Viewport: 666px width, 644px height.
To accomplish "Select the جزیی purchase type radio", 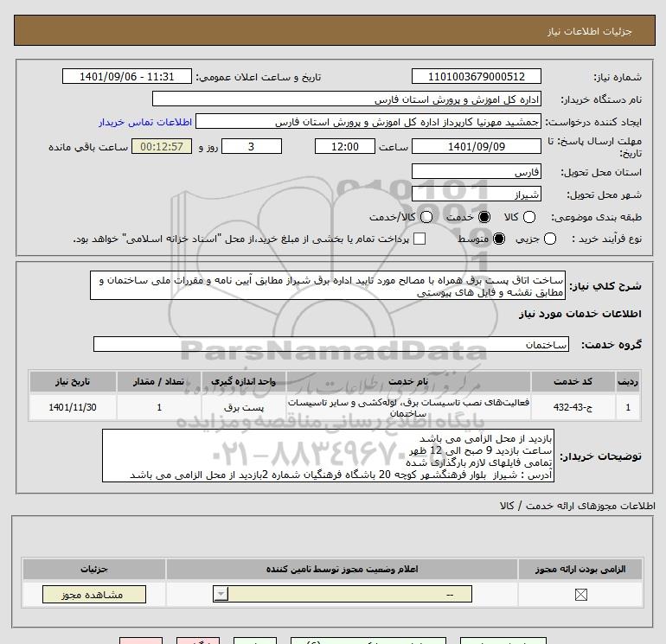I will [549, 239].
